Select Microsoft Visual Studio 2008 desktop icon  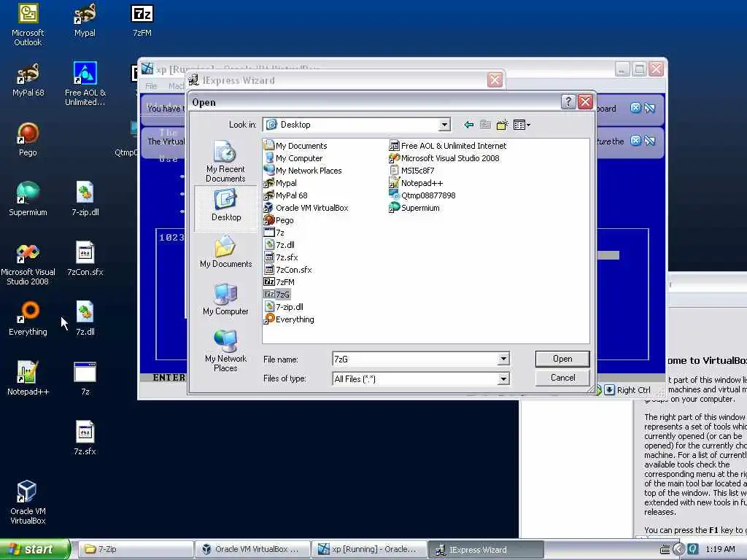click(28, 264)
